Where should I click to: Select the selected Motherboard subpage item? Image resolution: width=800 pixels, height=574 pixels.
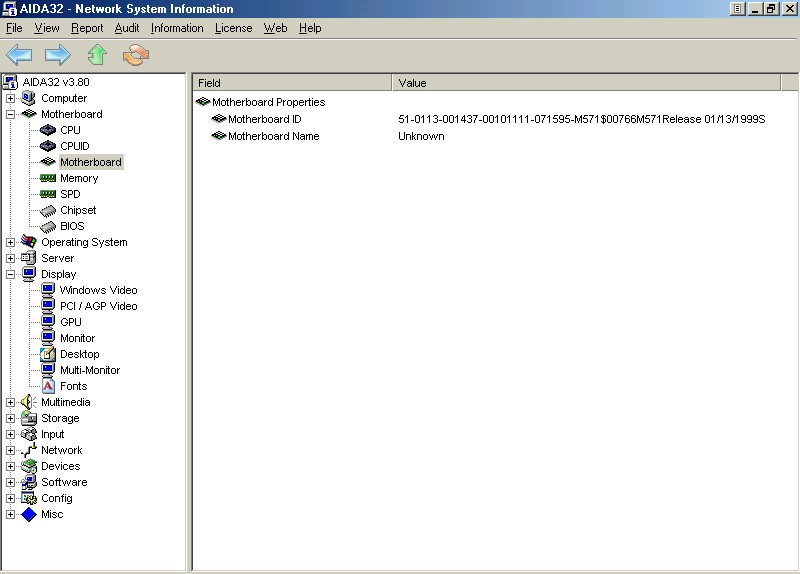point(91,162)
